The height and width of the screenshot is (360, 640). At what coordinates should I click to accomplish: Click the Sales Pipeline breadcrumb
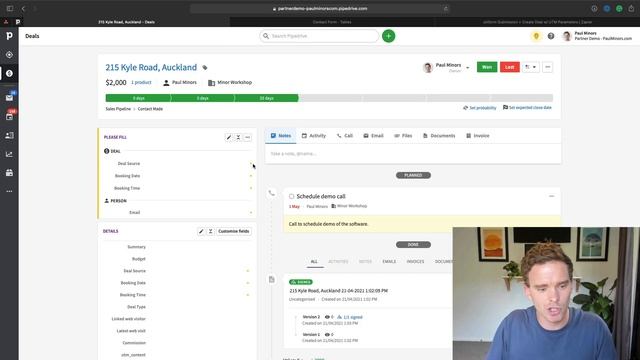[118, 109]
